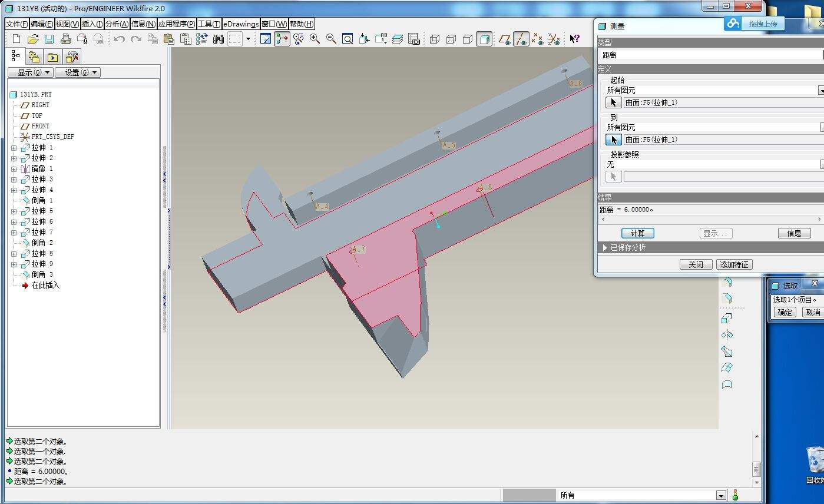Viewport: 824px width, 504px height.
Task: Click the Repaint screen icon
Action: point(266,39)
